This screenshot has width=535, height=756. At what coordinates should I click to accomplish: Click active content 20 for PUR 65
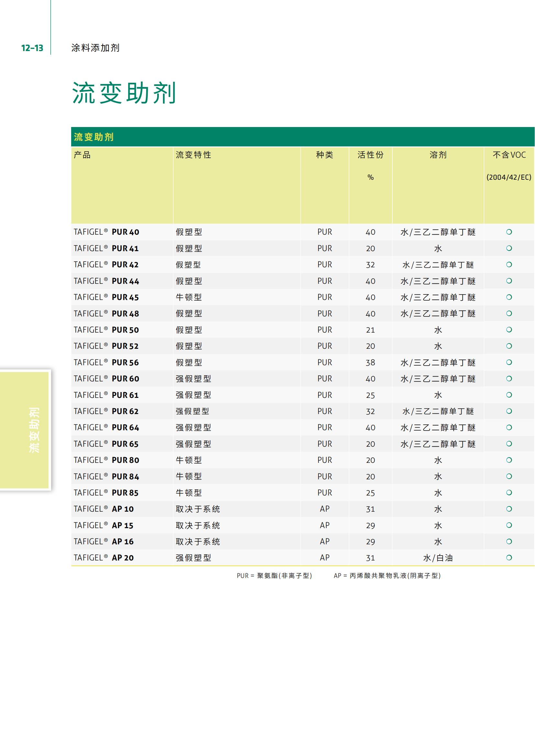point(371,444)
